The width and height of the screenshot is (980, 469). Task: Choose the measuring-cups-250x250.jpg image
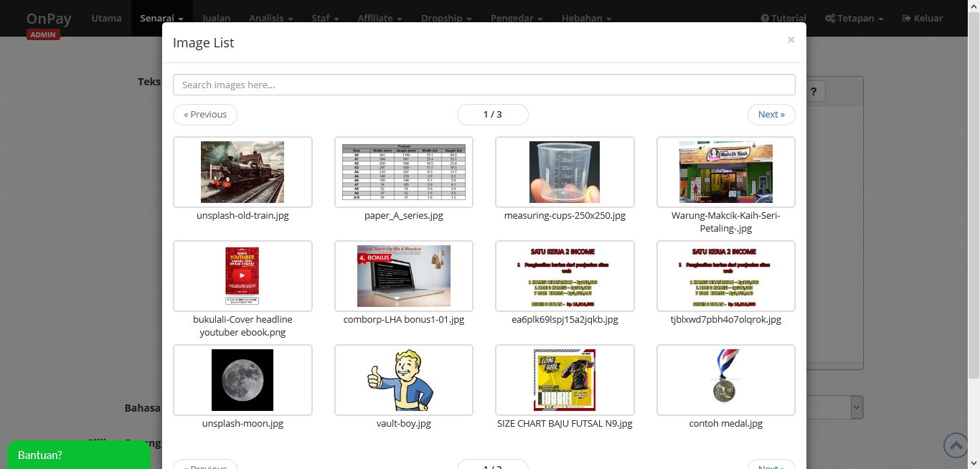[565, 172]
